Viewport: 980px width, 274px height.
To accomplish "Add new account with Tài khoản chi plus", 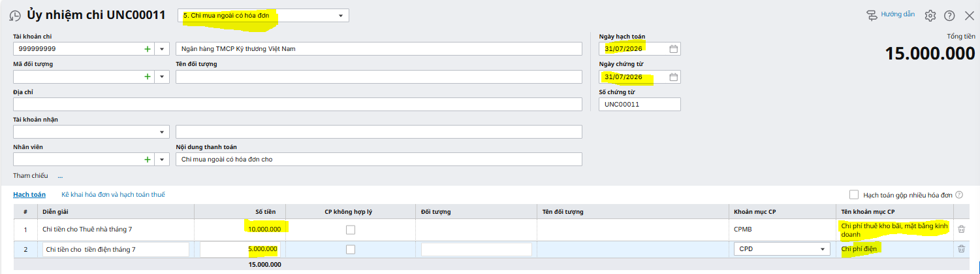I will tap(147, 49).
